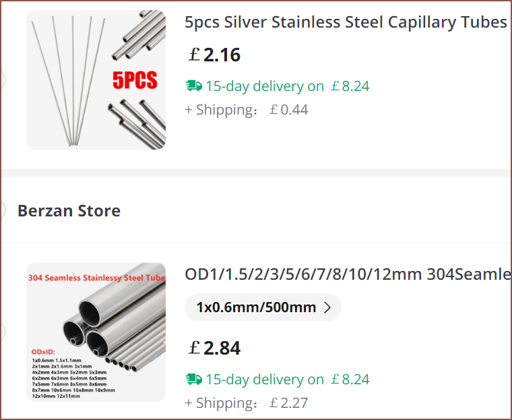The width and height of the screenshot is (512, 420).
Task: Click the 15-day delivery text above Shipping £2.27
Action: coord(265,380)
